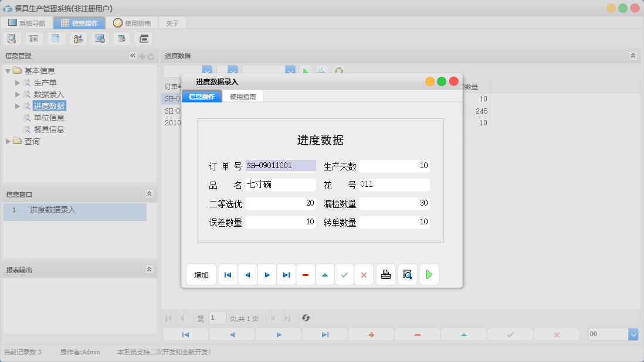Open the print preview icon in the dialog
Image resolution: width=644 pixels, height=362 pixels.
point(407,274)
